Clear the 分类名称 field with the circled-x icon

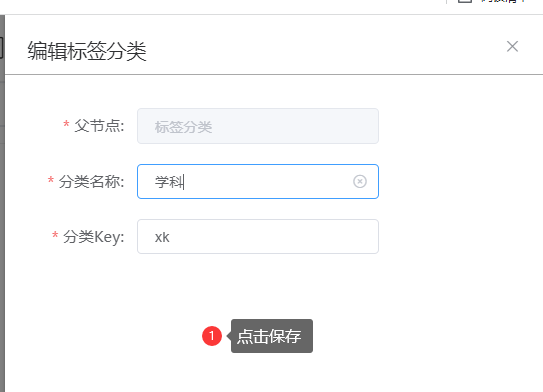(360, 181)
